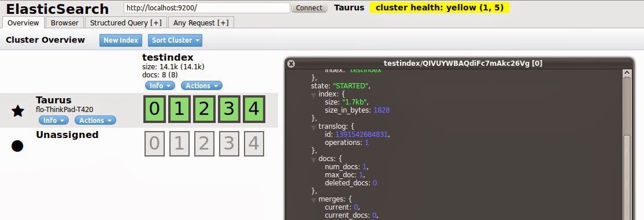
Task: Click the translog id value 1391542684831
Action: click(362, 134)
